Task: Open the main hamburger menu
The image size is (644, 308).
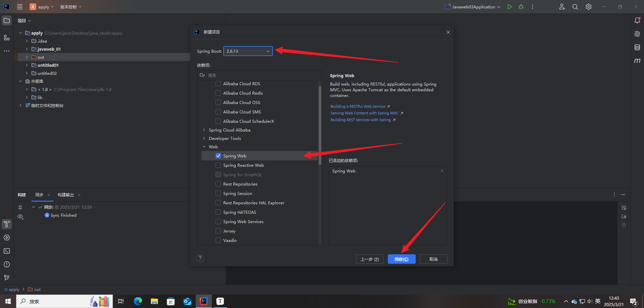Action: (20, 7)
